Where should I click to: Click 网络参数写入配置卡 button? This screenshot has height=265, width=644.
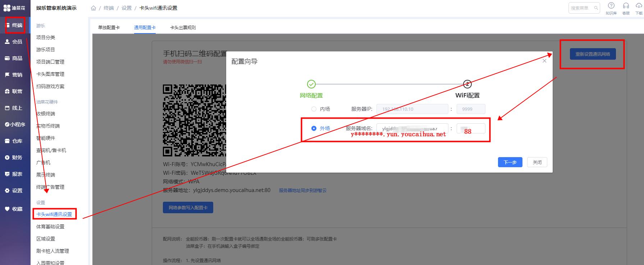[x=188, y=207]
